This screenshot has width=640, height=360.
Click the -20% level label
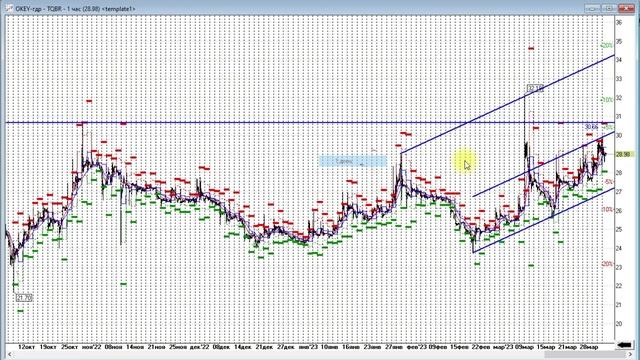pyautogui.click(x=607, y=264)
